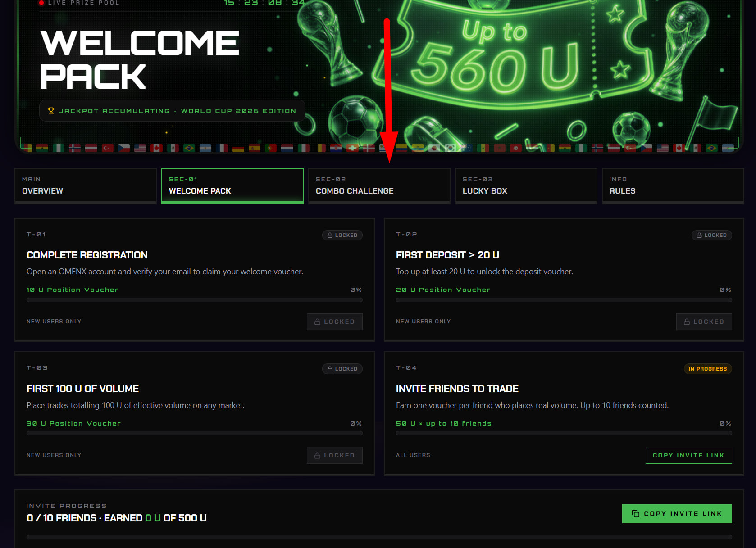Switch to the Combo Challenge tab
756x548 pixels.
point(379,186)
